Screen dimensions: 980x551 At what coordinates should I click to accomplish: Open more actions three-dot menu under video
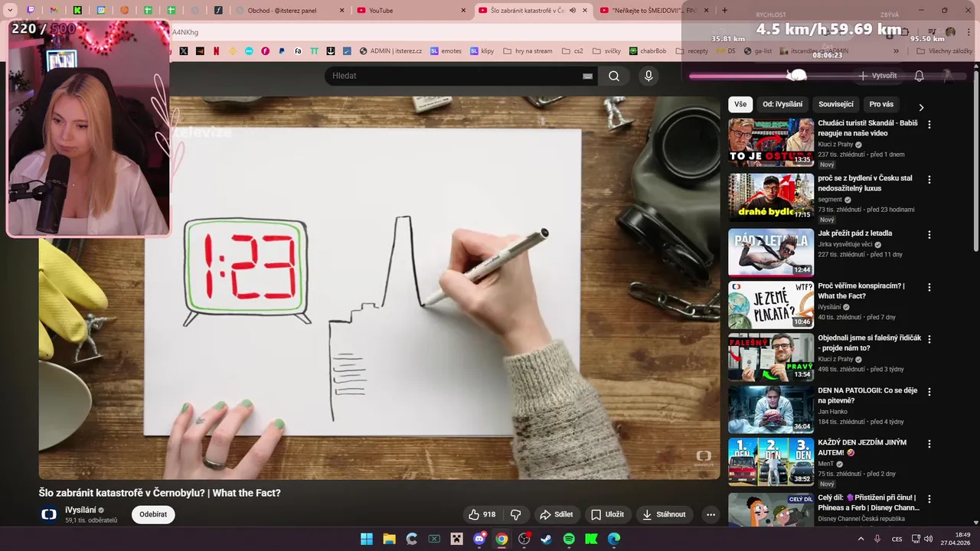tap(710, 514)
